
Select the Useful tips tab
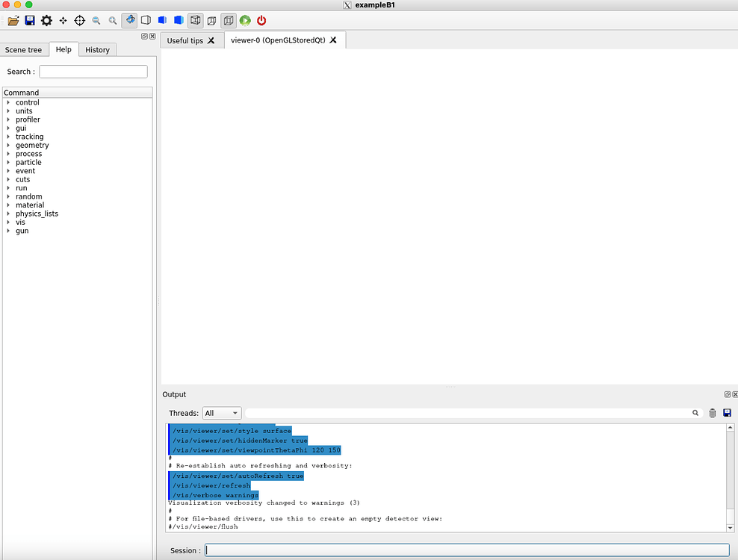click(x=187, y=40)
